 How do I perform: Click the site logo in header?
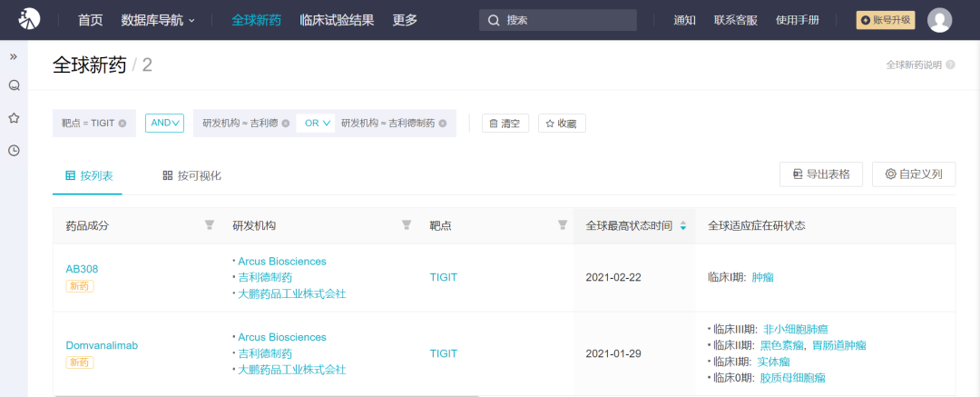(x=28, y=19)
